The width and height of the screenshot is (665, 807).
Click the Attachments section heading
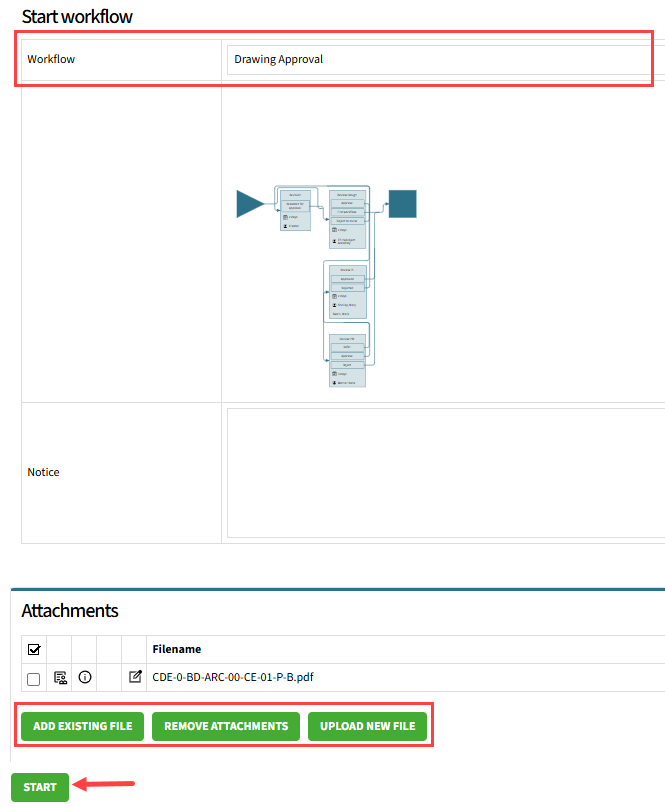[x=70, y=610]
